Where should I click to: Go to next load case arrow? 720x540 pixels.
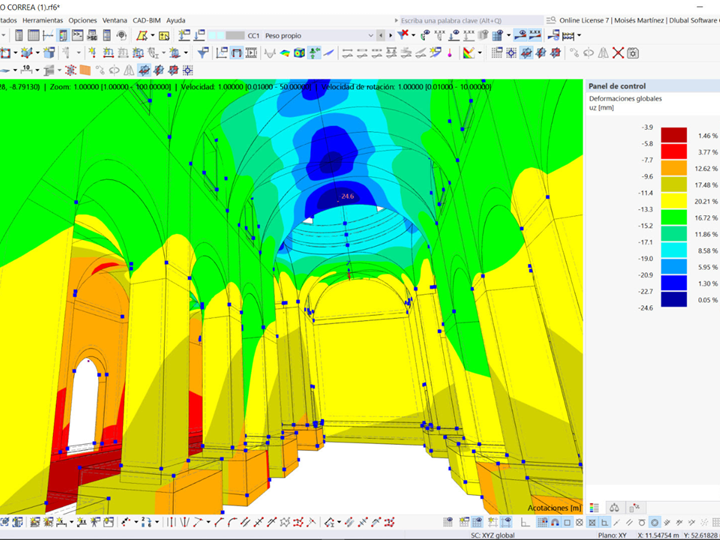tap(390, 35)
